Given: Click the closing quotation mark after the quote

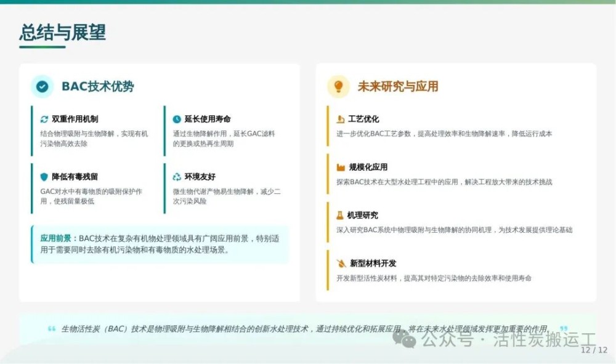Looking at the screenshot, I should tap(563, 329).
